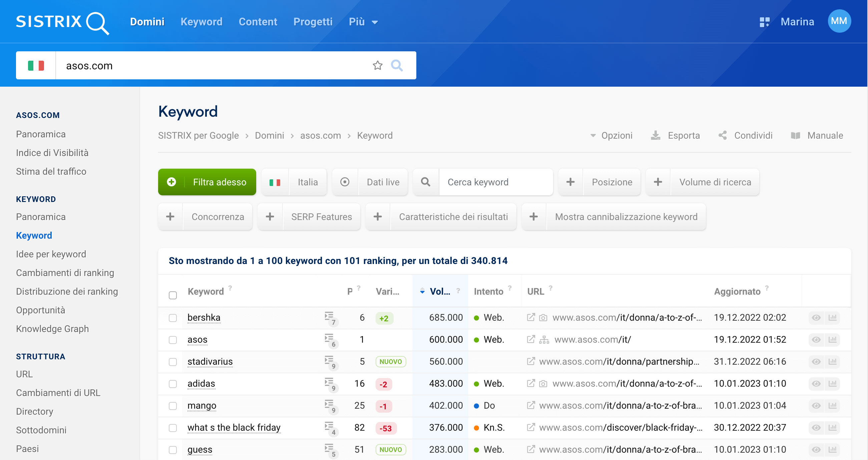Select Indice di Visibilità in sidebar
This screenshot has width=868, height=460.
click(x=52, y=153)
